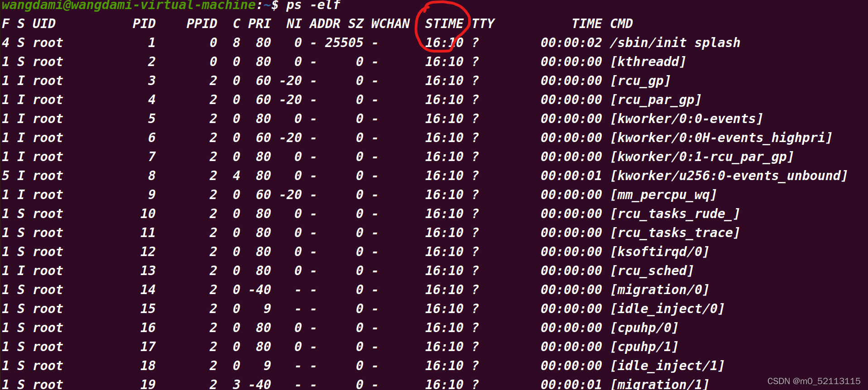Click the PPID column header
Viewport: 868px width, 390px height.
(x=201, y=24)
